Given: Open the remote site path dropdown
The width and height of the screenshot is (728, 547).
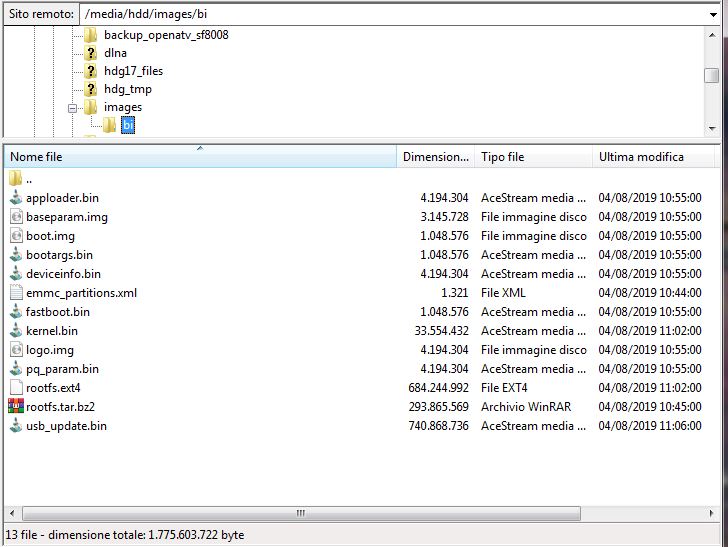Looking at the screenshot, I should [713, 14].
